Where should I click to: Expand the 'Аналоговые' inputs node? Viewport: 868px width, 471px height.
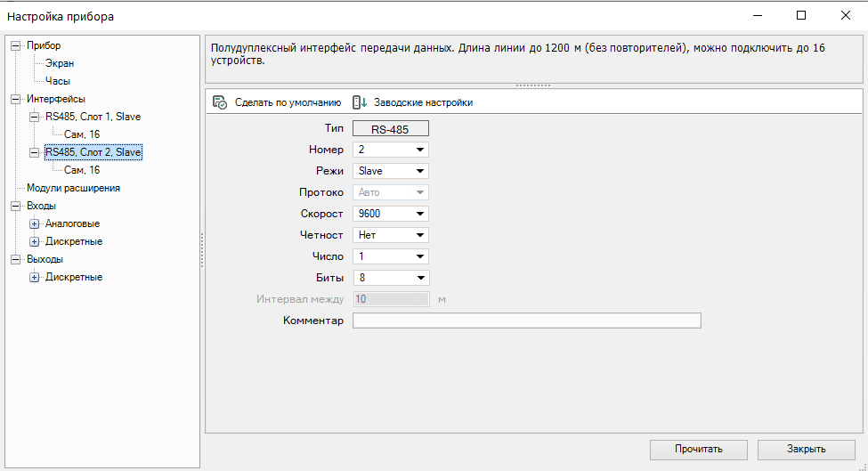[35, 224]
